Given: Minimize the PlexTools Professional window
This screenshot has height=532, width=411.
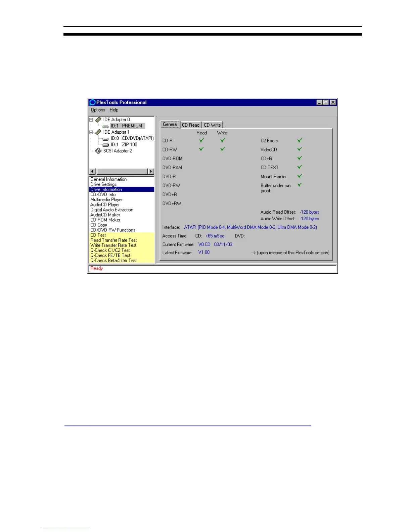Looking at the screenshot, I should 320,102.
